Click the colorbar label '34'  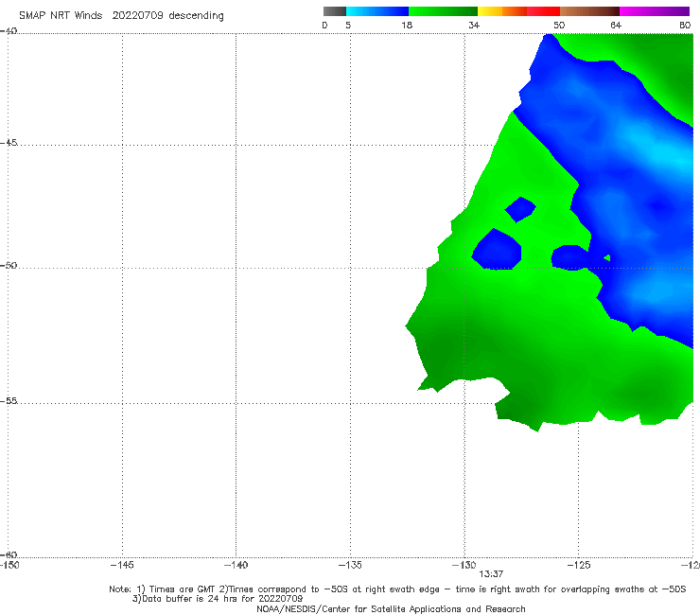474,25
